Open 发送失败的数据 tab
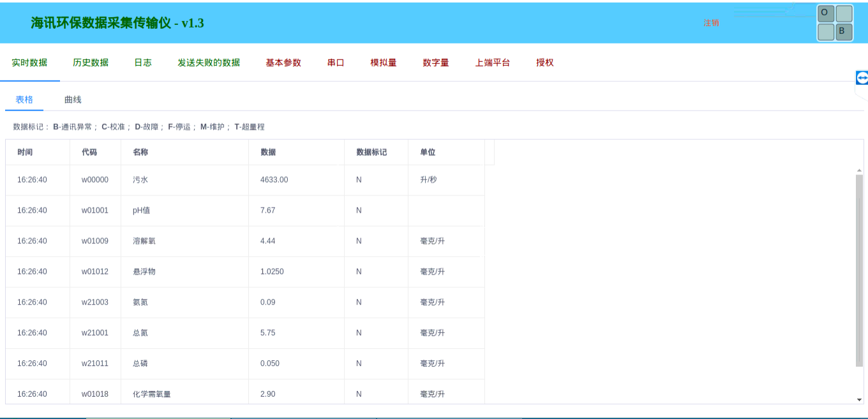 click(x=209, y=63)
